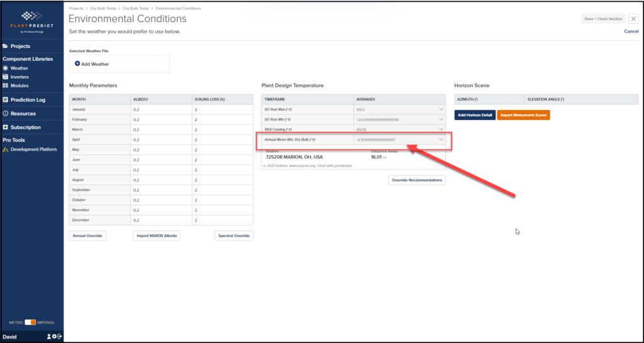Click Annual Override button
The height and width of the screenshot is (343, 644).
click(87, 236)
